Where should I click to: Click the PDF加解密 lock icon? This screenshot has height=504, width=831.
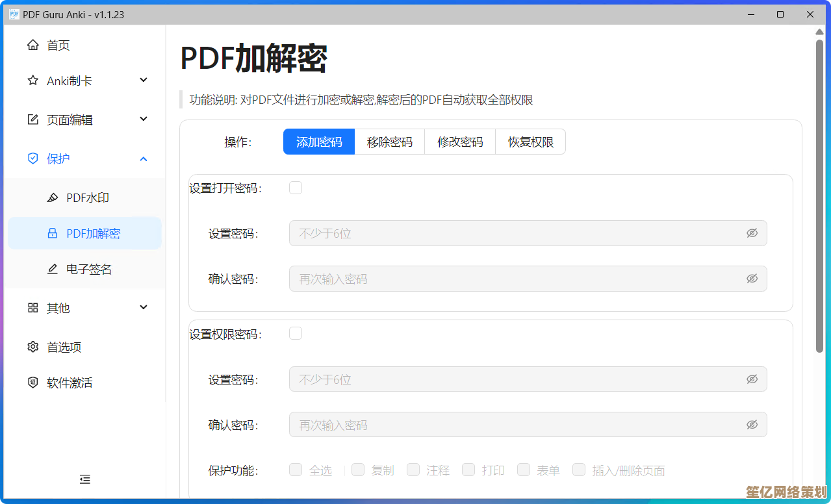tap(52, 233)
